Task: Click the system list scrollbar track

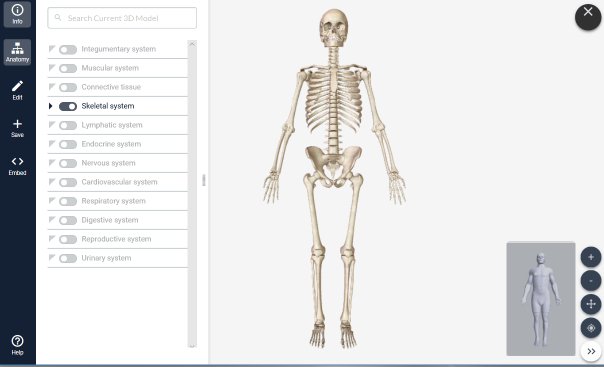Action: tap(192, 194)
